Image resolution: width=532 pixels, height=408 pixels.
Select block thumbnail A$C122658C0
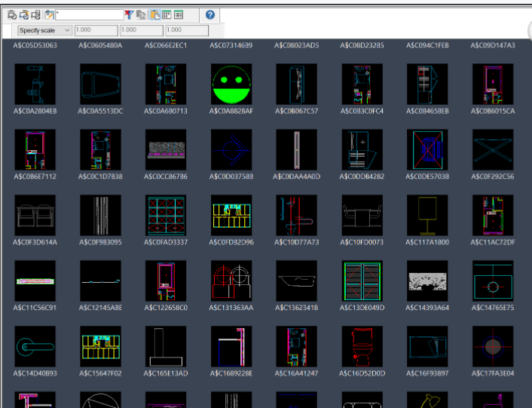(166, 281)
